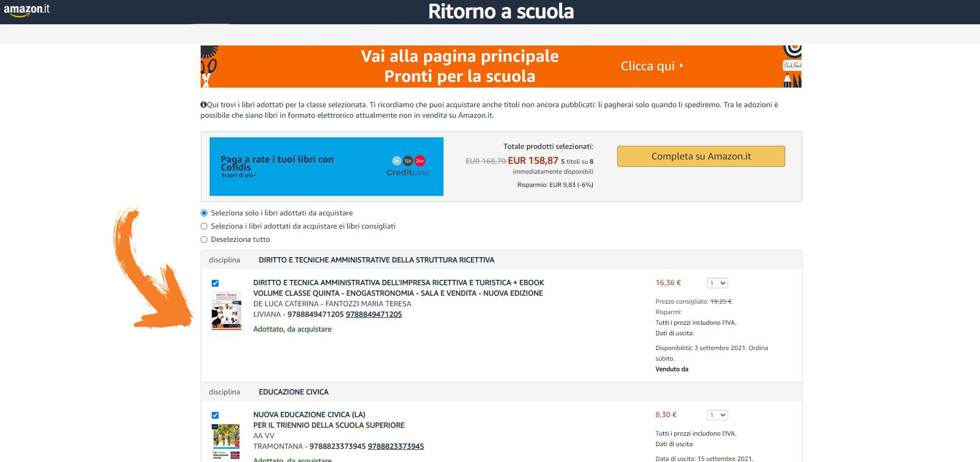Open quantity dropdown for the 8,30 € book
Image resolution: width=980 pixels, height=462 pixels.
point(718,415)
